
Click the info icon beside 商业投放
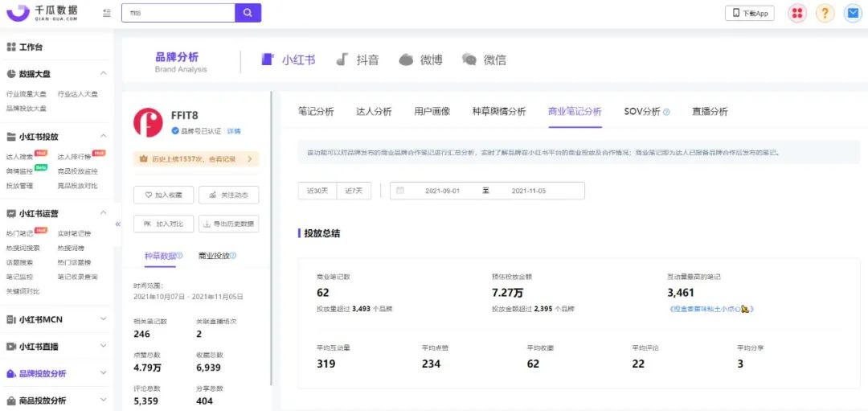click(x=233, y=255)
